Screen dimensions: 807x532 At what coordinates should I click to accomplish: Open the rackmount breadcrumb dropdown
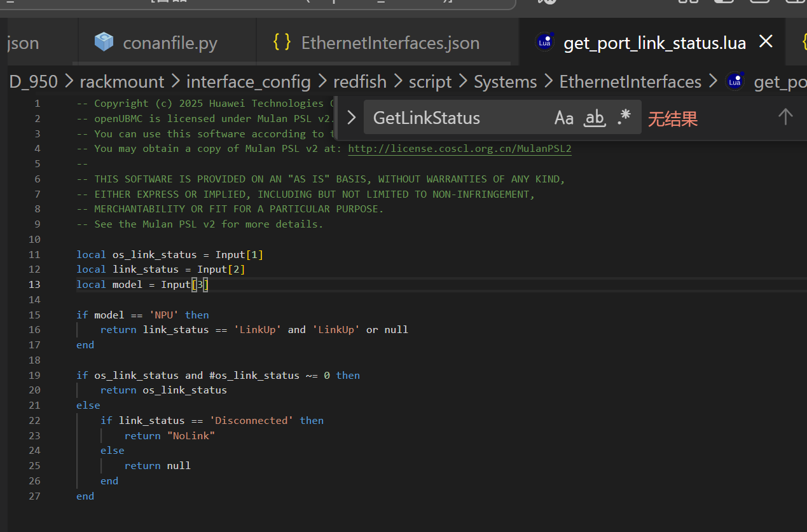(121, 82)
